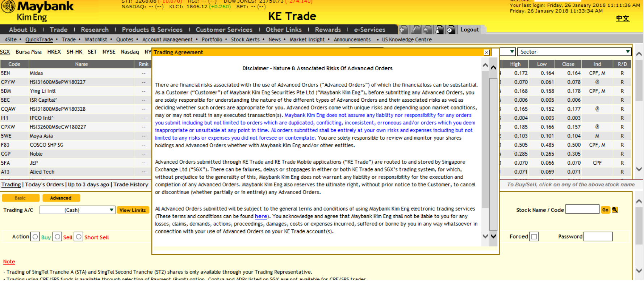This screenshot has width=644, height=283.
Task: Click the inner scroll-up arrow in the agreement
Action: (485, 66)
